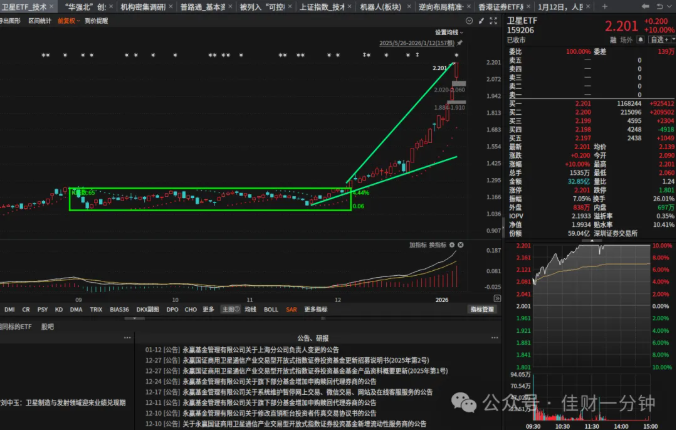Click the 融 margin badge
Image resolution: width=676 pixels, height=430 pixels.
[613, 40]
